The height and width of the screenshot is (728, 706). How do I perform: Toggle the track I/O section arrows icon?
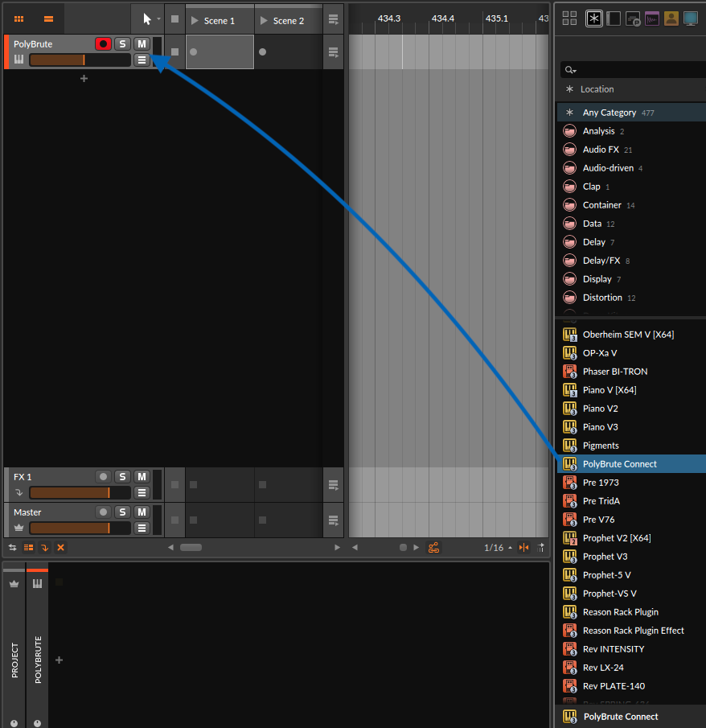click(x=13, y=548)
